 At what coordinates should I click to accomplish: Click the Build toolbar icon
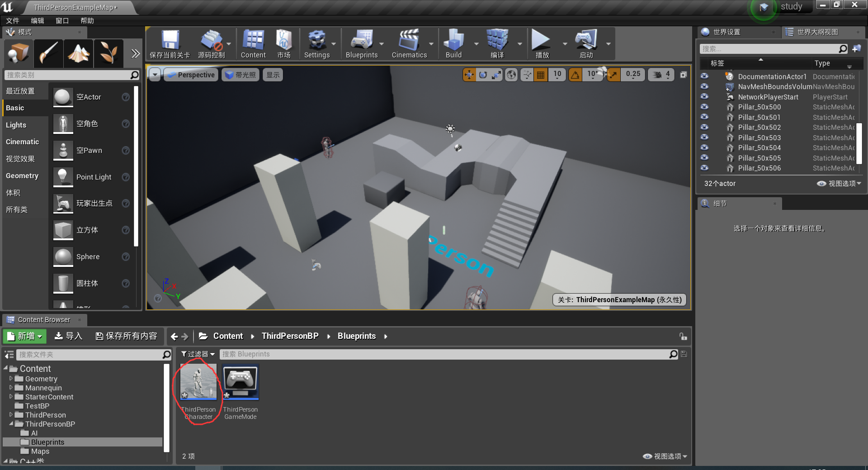(x=453, y=44)
